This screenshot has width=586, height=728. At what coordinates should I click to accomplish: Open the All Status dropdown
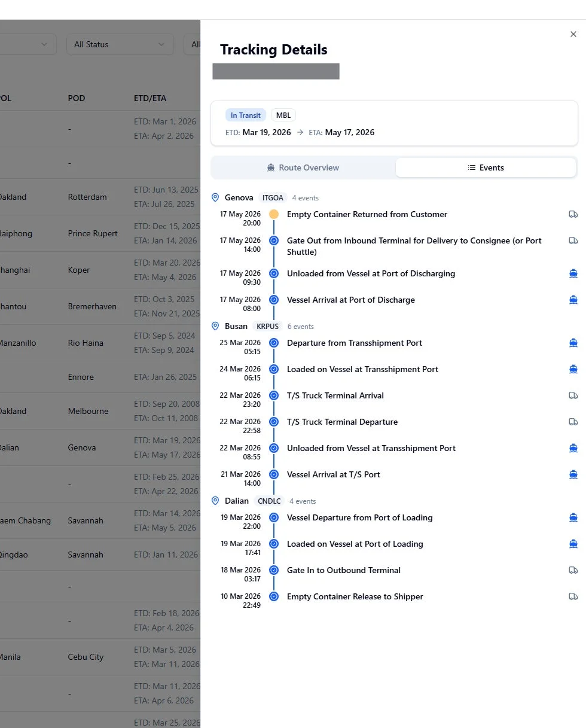pyautogui.click(x=119, y=44)
